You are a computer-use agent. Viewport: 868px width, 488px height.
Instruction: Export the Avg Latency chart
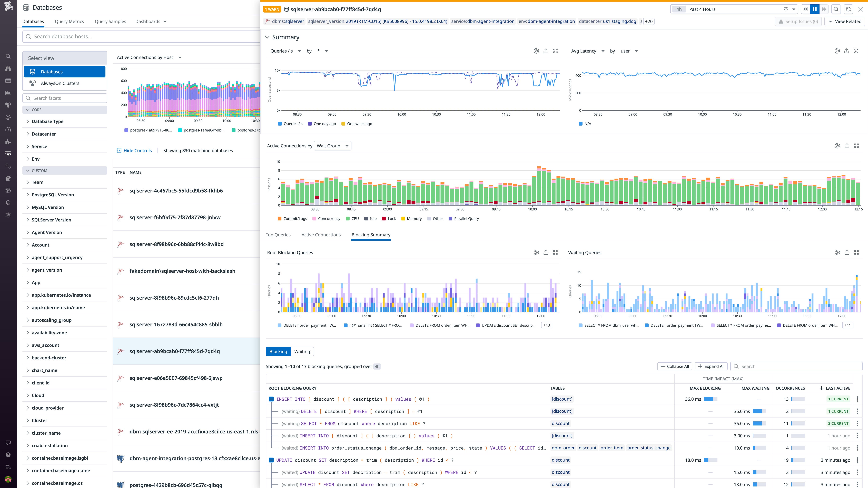(847, 50)
